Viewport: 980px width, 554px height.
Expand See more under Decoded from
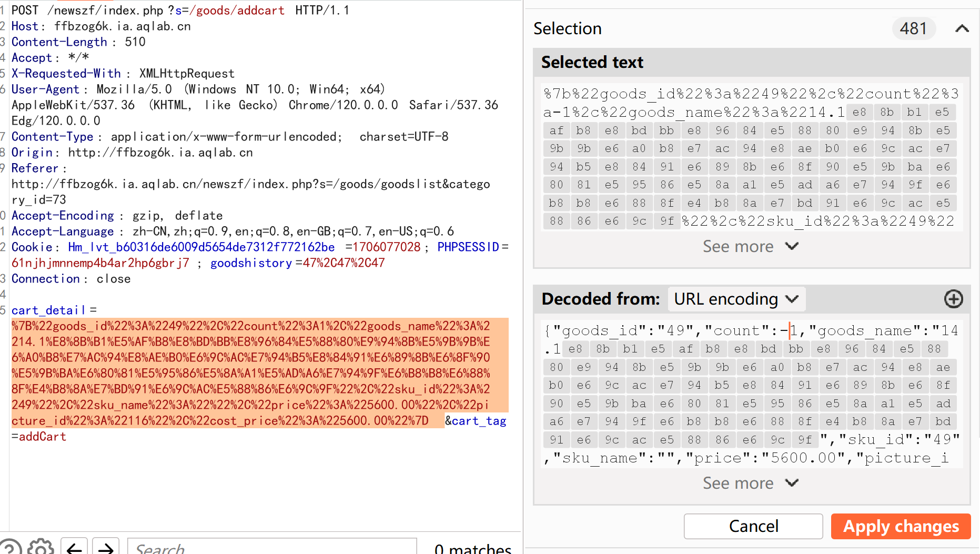click(x=751, y=483)
